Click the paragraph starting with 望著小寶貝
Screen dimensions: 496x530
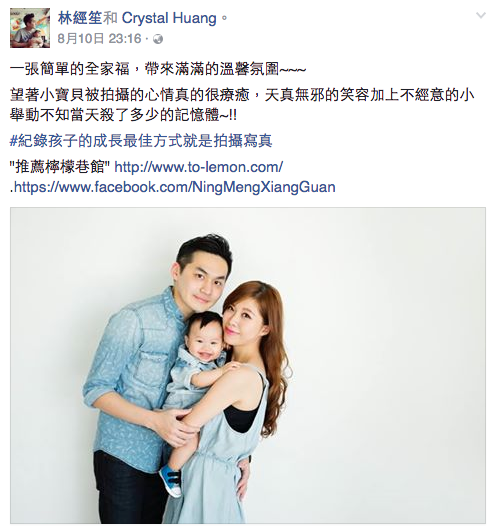pos(242,105)
